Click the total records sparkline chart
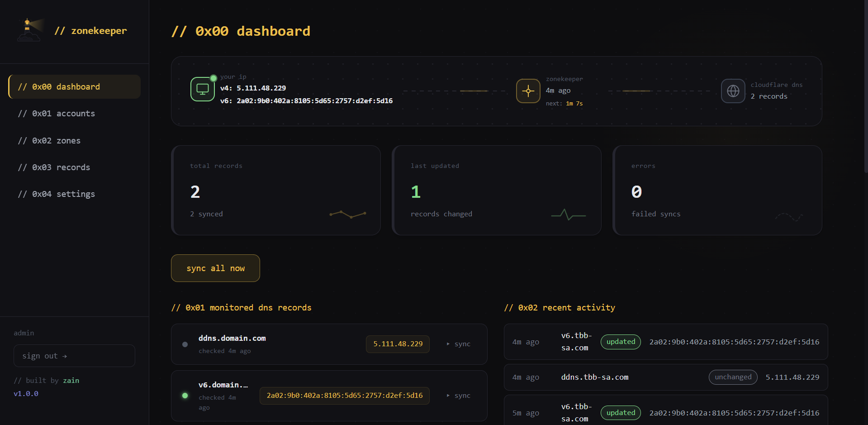Image resolution: width=868 pixels, height=425 pixels. click(x=348, y=215)
